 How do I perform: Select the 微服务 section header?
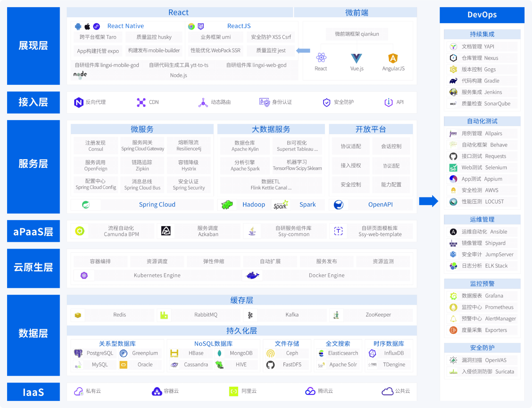click(142, 129)
